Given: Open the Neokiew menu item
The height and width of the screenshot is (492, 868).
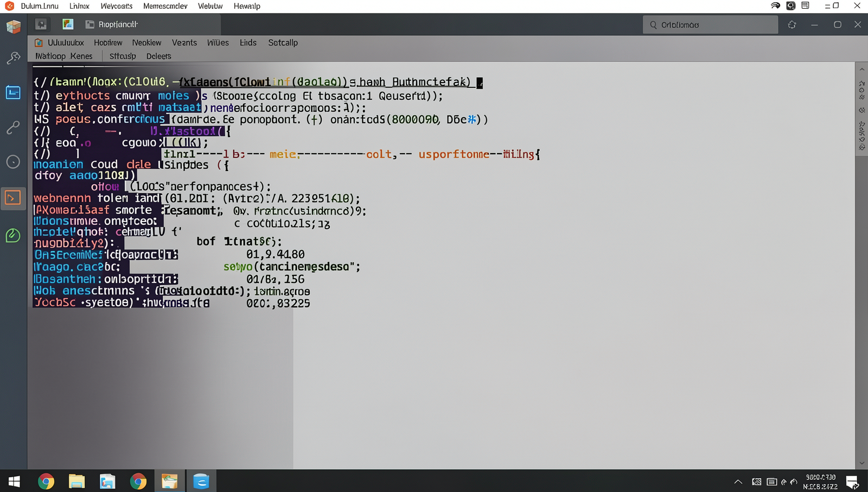Looking at the screenshot, I should click(x=146, y=42).
